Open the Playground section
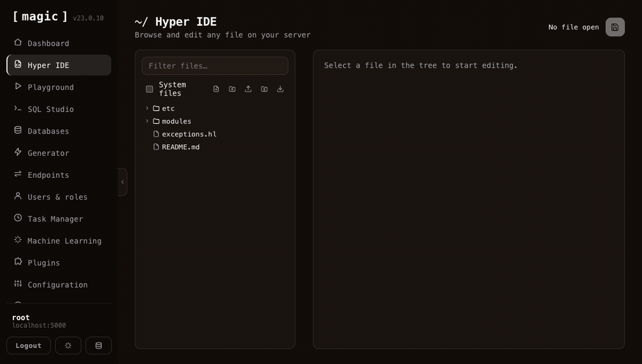 (58, 87)
